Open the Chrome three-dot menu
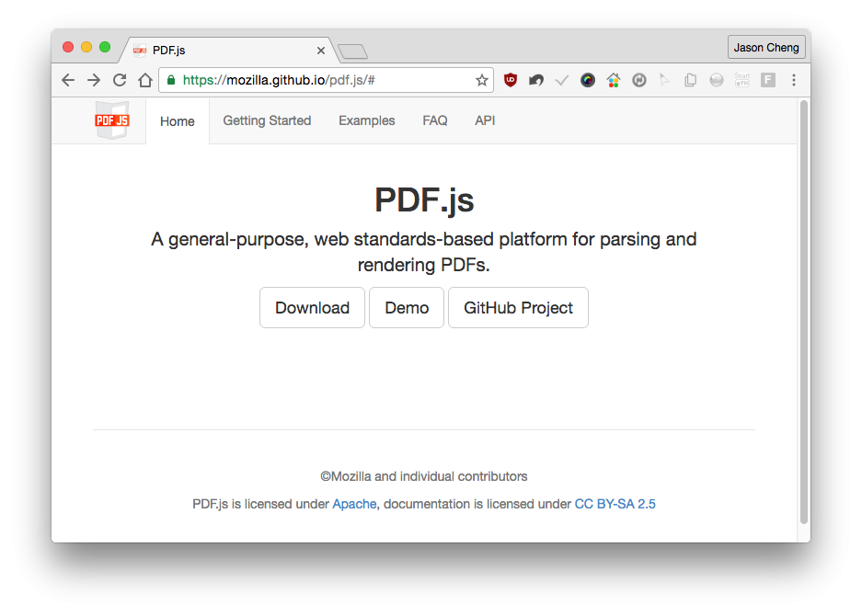The width and height of the screenshot is (862, 616). coord(794,80)
